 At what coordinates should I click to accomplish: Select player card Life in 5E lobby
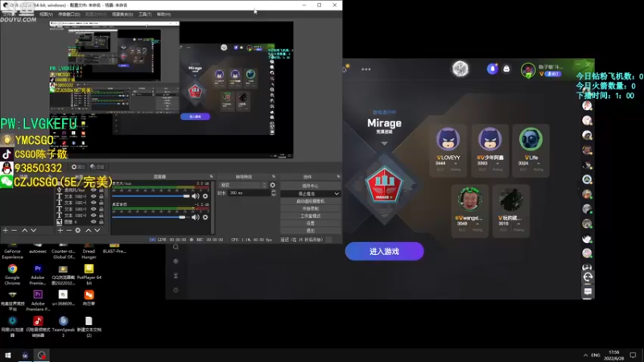530,150
